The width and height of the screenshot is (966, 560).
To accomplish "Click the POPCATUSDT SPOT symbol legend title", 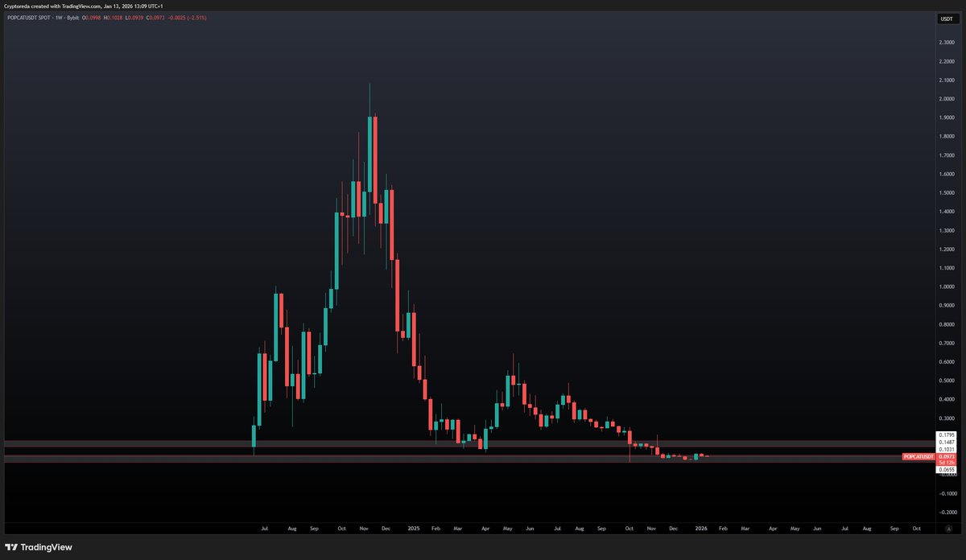I will point(29,18).
